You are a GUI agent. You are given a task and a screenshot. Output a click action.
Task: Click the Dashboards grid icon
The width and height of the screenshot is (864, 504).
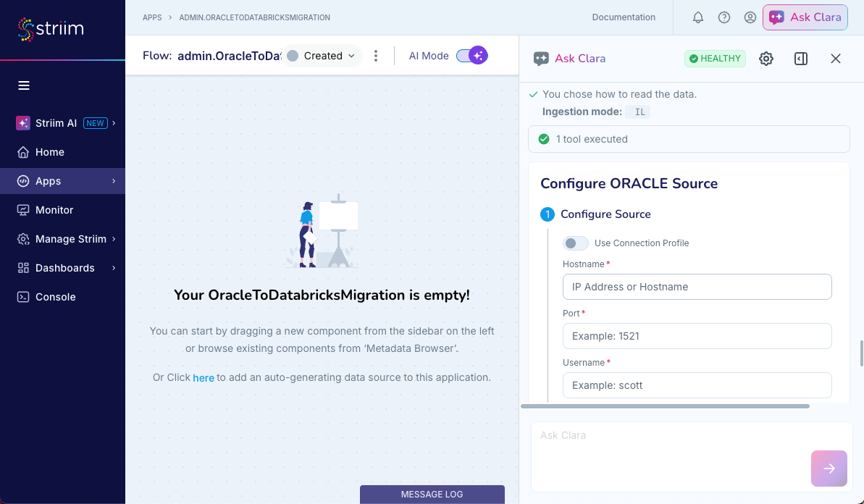(23, 268)
